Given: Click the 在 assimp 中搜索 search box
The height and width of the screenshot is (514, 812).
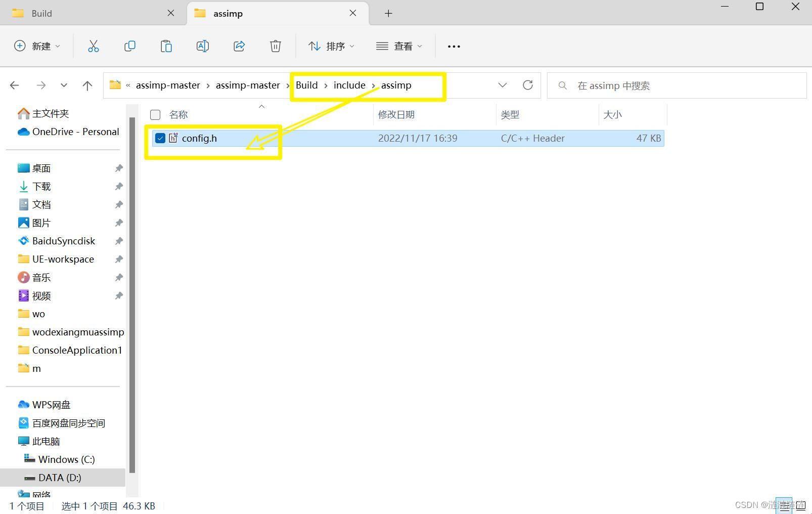Looking at the screenshot, I should pyautogui.click(x=676, y=85).
